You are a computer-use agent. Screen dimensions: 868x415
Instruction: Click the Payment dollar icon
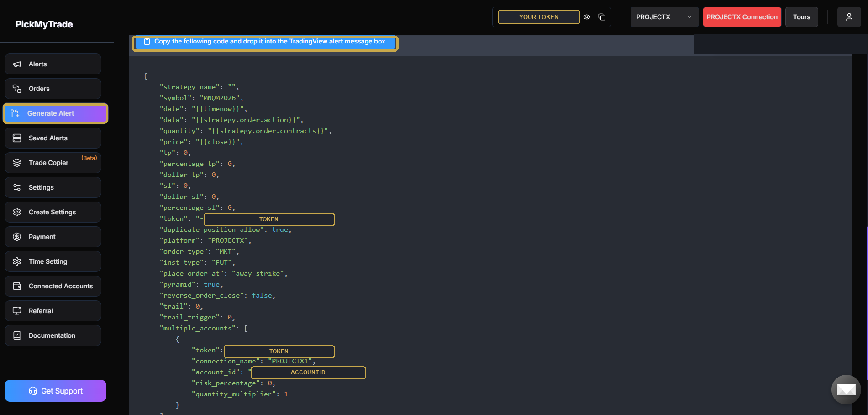coord(17,237)
